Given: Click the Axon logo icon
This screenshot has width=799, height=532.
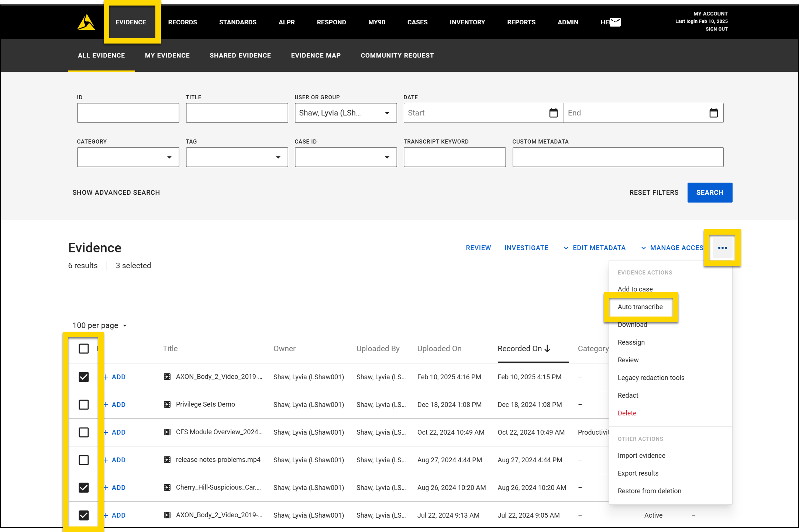Looking at the screenshot, I should [x=86, y=22].
